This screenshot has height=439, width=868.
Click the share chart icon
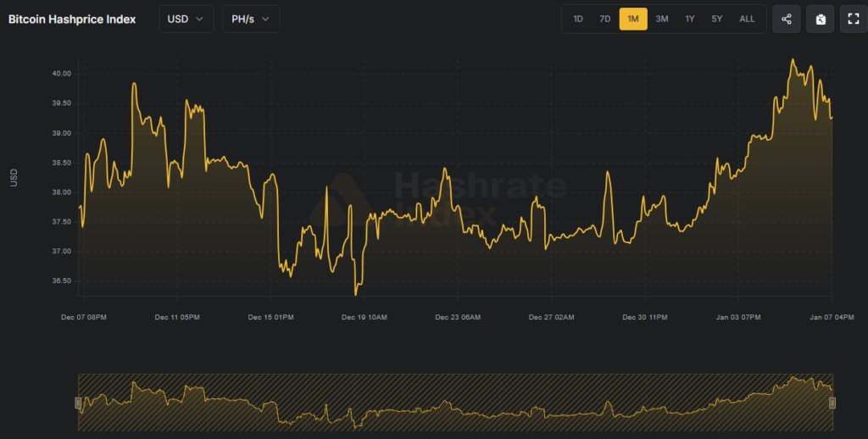tap(786, 19)
